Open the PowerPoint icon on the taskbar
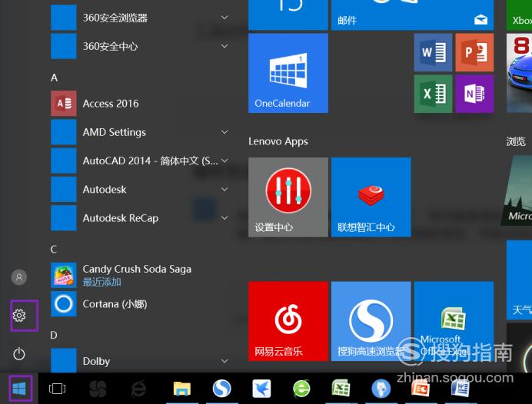Screen dimensions: 532x404 421,389
